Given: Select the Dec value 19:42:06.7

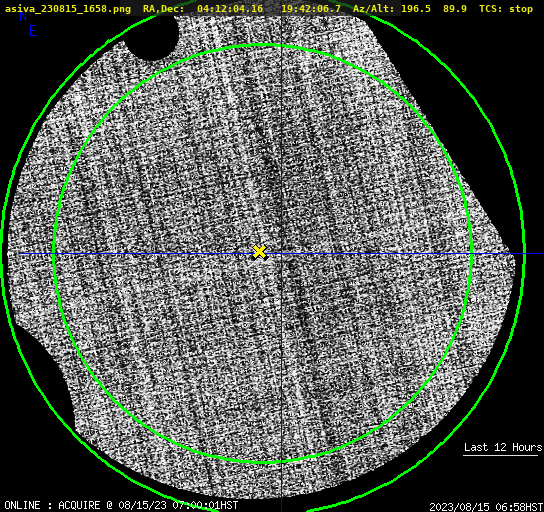Looking at the screenshot, I should tap(311, 9).
